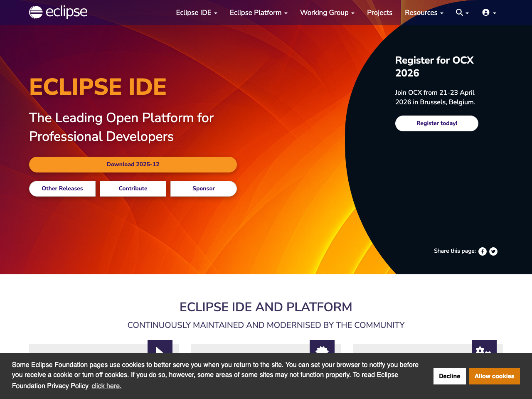Image resolution: width=532 pixels, height=399 pixels.
Task: Decline cookies in the banner
Action: click(449, 376)
